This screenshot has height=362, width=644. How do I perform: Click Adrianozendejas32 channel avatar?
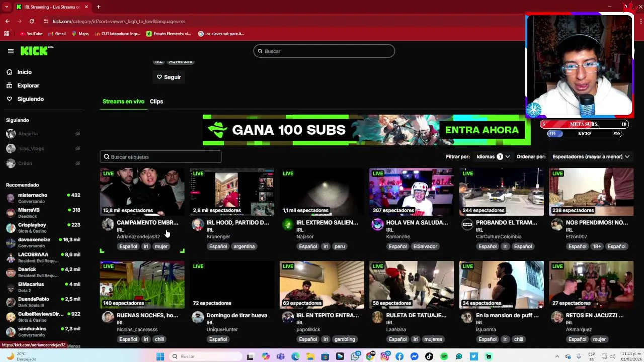tap(108, 225)
